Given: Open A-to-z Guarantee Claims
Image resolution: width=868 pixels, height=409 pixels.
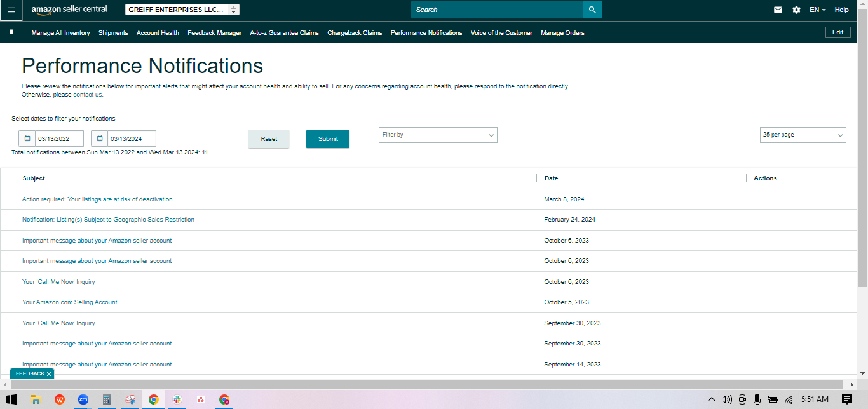Looking at the screenshot, I should click(284, 32).
